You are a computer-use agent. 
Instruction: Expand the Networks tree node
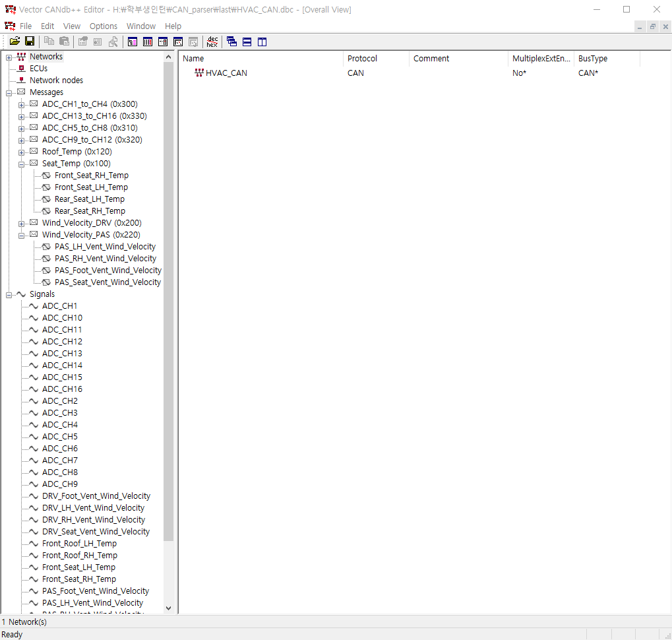click(9, 57)
